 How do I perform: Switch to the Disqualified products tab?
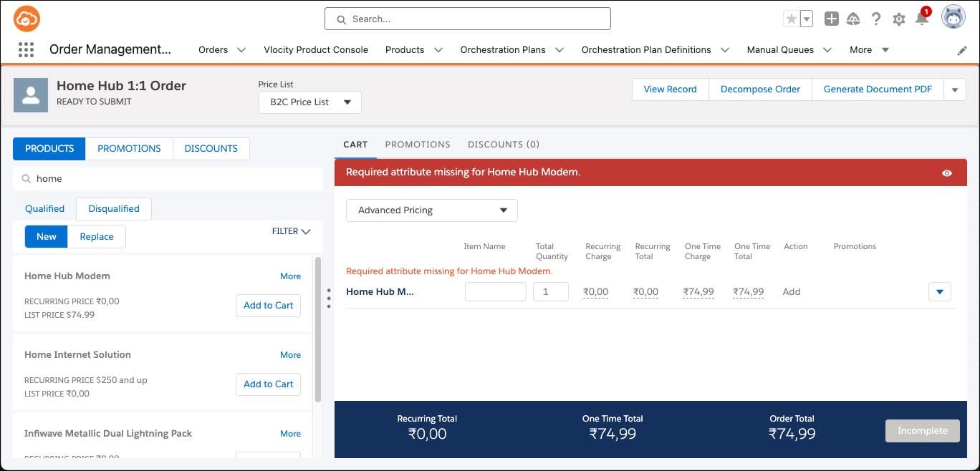[114, 209]
